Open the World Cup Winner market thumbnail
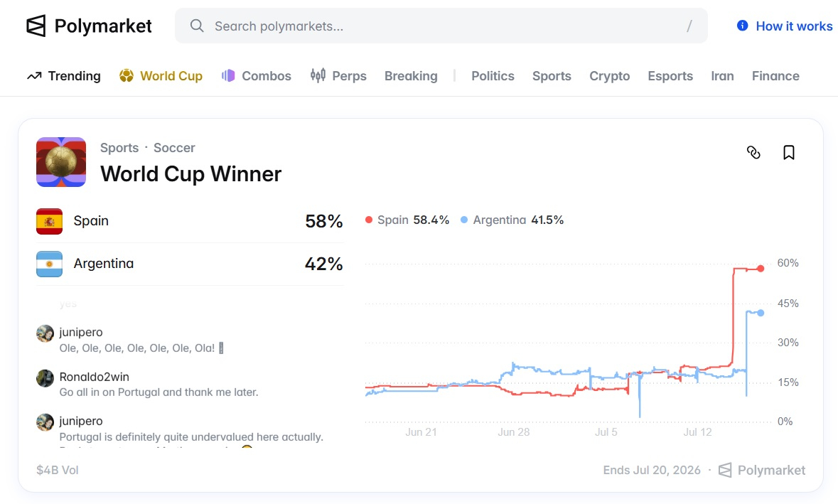Viewport: 838px width, 504px height. 61,162
